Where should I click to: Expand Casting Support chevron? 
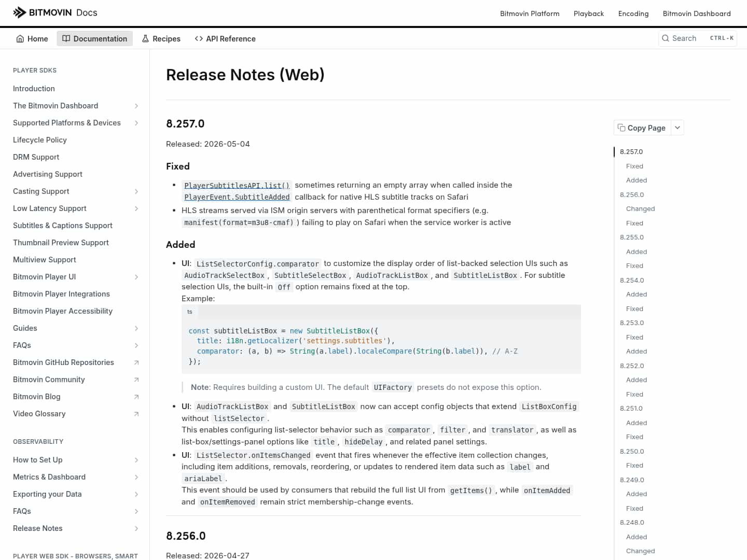(136, 191)
